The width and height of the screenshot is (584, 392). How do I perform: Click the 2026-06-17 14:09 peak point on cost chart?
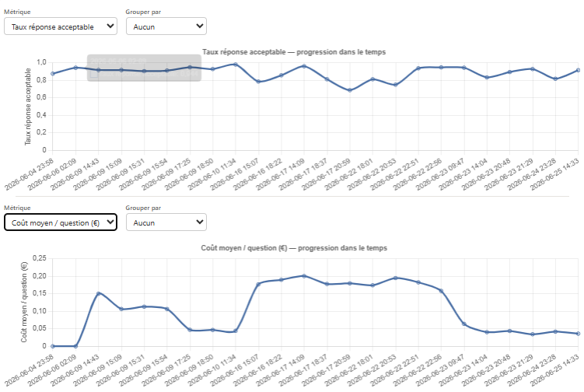[304, 276]
